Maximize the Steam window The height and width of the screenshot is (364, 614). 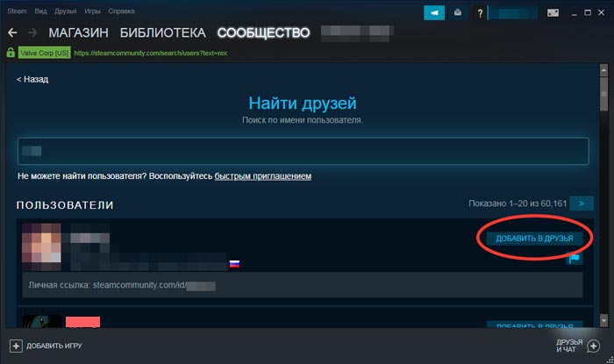(588, 13)
